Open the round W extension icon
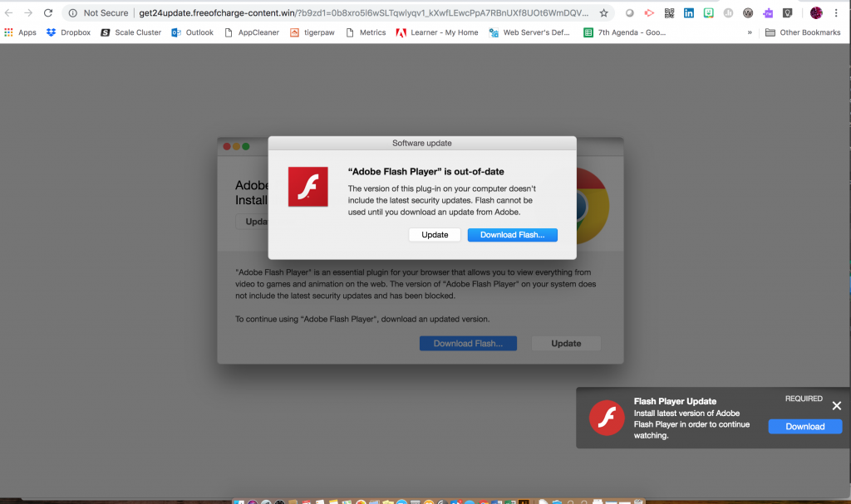Screen dimensions: 851x504 tap(748, 13)
